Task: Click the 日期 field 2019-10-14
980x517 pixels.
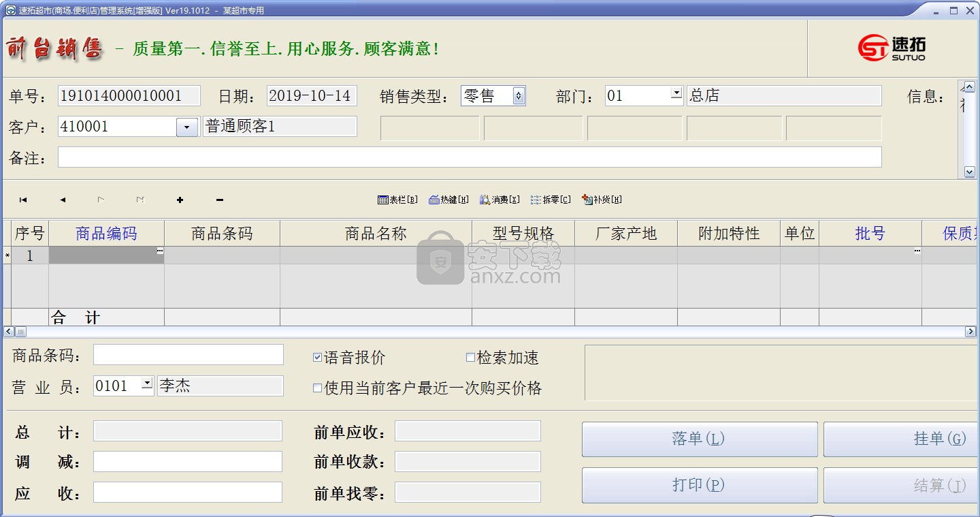Action: (312, 96)
